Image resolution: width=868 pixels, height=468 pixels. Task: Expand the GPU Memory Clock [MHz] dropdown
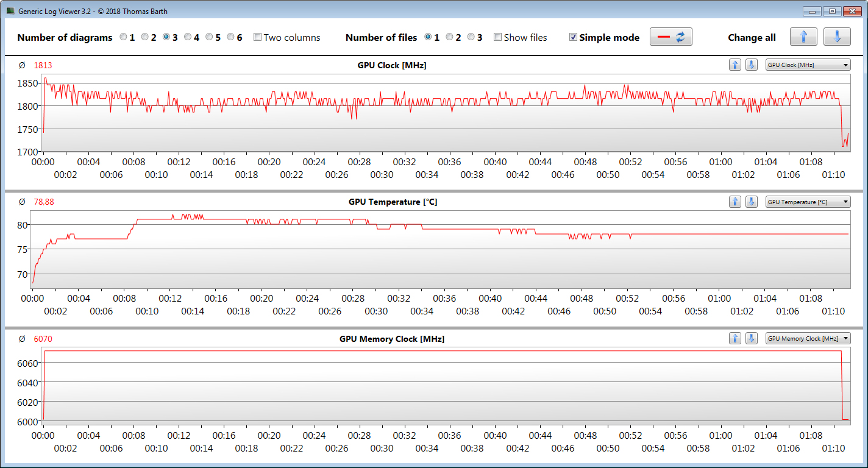(x=808, y=338)
